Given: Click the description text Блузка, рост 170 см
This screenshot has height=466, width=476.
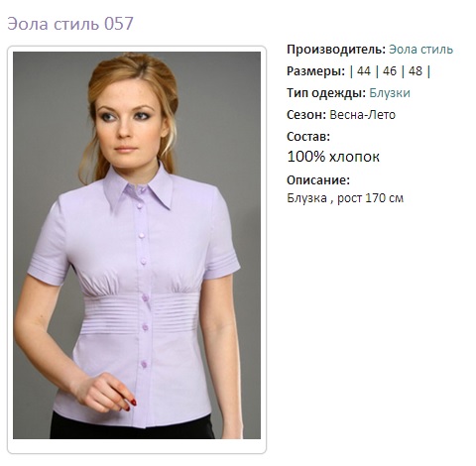Looking at the screenshot, I should tap(345, 198).
